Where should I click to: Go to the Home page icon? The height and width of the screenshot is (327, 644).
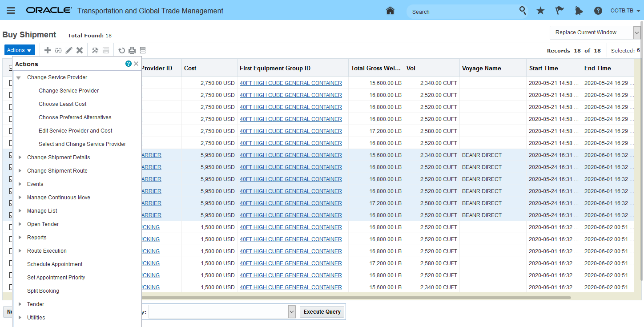(x=390, y=11)
